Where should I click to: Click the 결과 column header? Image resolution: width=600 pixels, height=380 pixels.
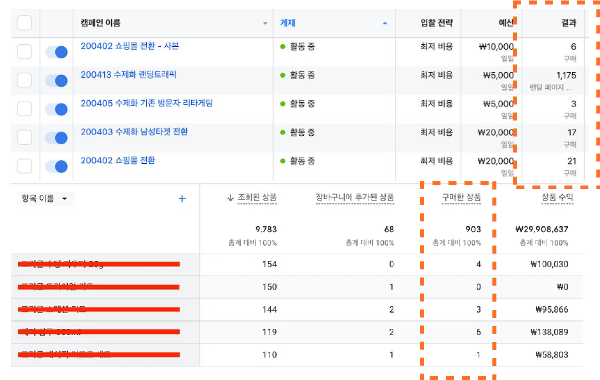(x=569, y=23)
